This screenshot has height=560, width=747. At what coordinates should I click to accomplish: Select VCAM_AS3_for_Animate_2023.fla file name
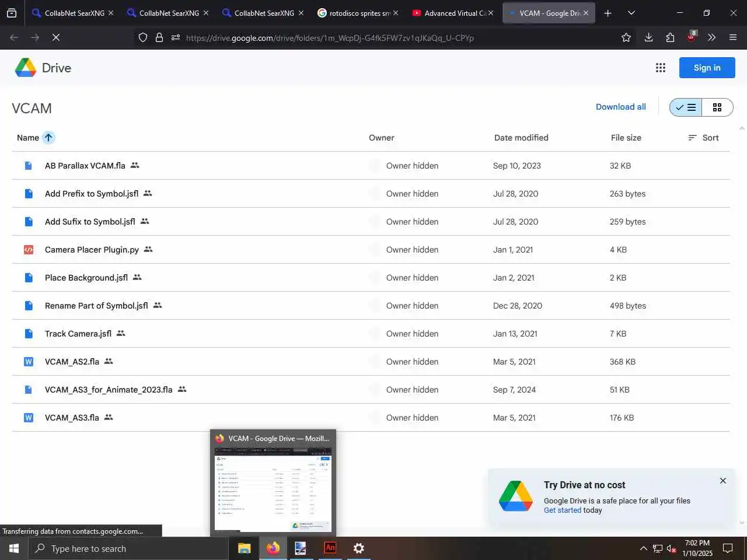(x=109, y=390)
